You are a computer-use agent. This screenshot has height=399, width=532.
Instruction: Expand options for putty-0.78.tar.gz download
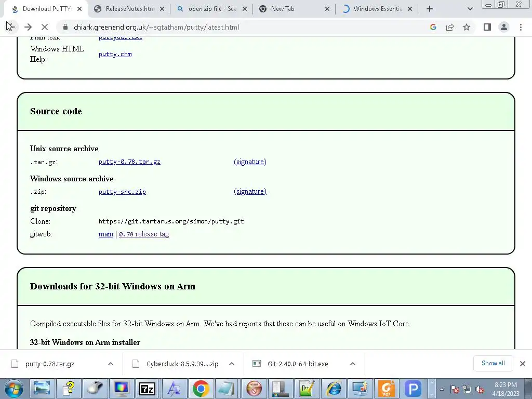(x=110, y=364)
